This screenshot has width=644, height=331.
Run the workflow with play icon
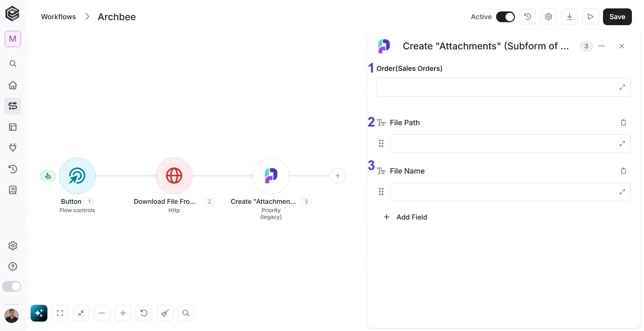click(x=591, y=17)
